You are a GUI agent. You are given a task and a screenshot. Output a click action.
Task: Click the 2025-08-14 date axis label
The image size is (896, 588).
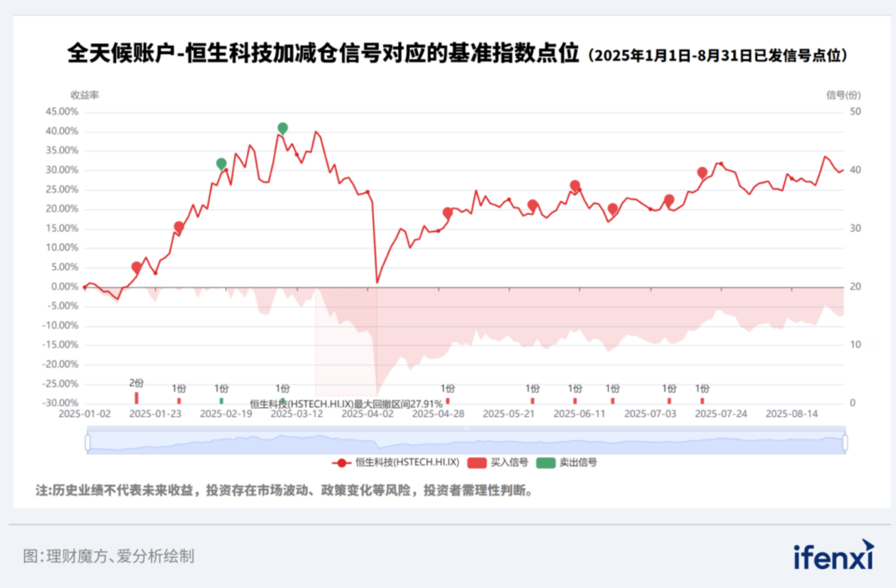click(x=792, y=414)
